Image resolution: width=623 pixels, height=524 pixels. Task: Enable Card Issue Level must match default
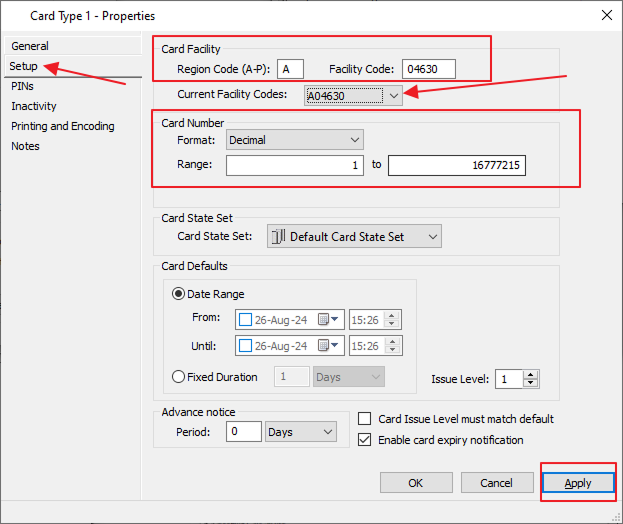pyautogui.click(x=365, y=419)
